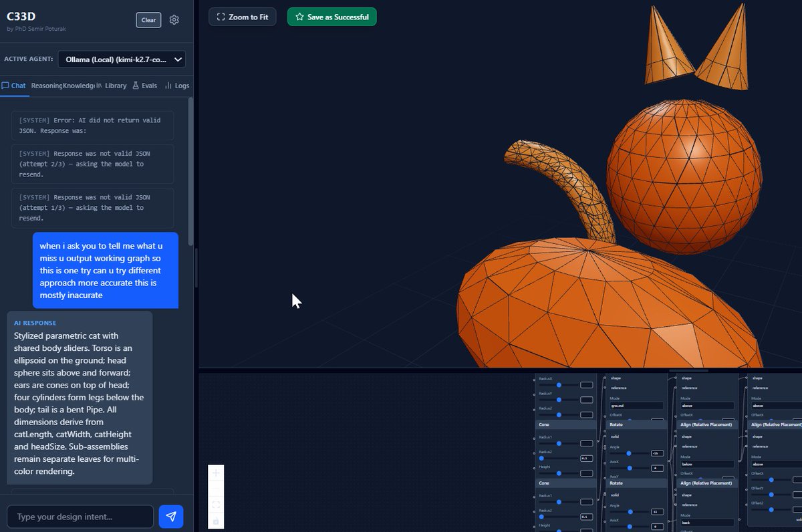Click the RadiusZ slider handle

559,414
